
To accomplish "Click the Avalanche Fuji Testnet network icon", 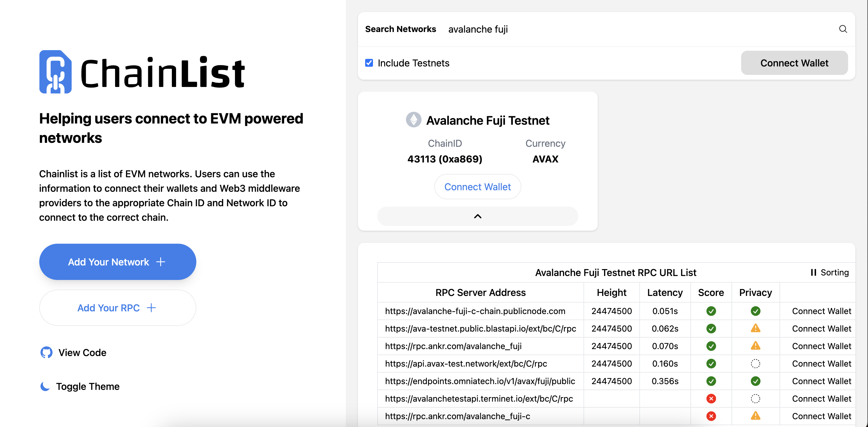I will 413,120.
